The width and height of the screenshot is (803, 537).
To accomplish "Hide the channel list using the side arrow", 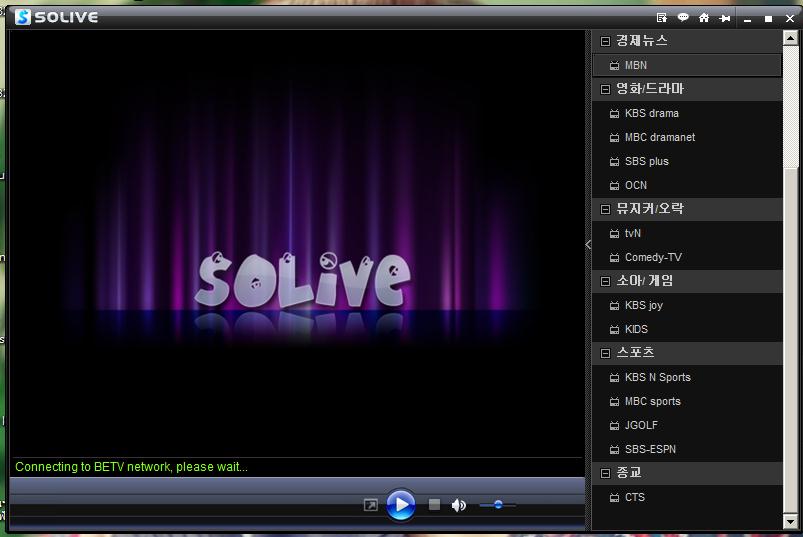I will (x=588, y=245).
